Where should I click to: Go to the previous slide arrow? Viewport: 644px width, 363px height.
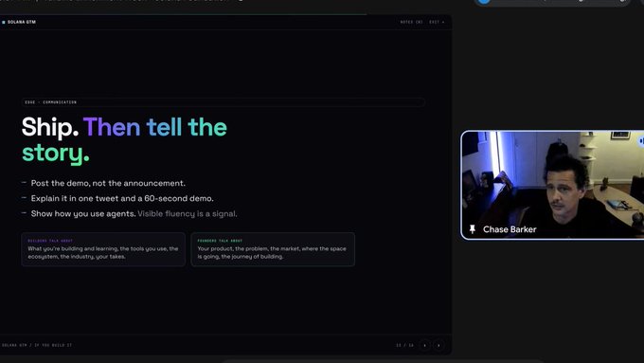(x=425, y=345)
